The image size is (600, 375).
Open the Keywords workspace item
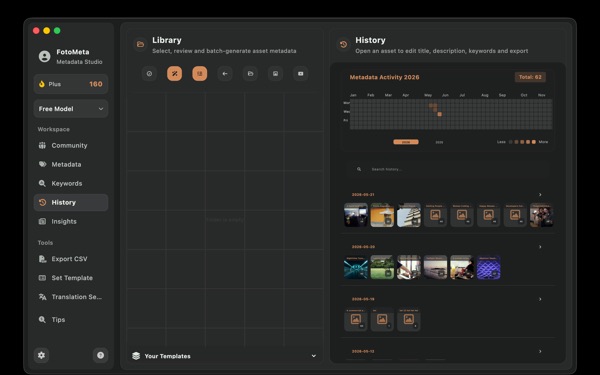coord(71,183)
